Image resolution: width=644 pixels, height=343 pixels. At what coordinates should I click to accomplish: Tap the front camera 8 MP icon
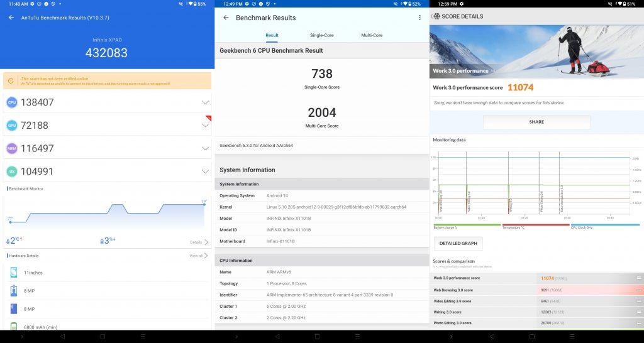click(x=14, y=291)
